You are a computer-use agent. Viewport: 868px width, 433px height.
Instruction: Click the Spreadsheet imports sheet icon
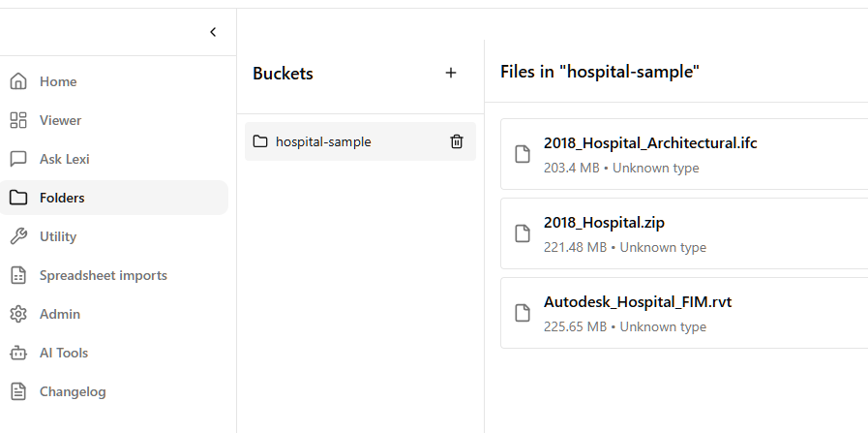coord(18,275)
